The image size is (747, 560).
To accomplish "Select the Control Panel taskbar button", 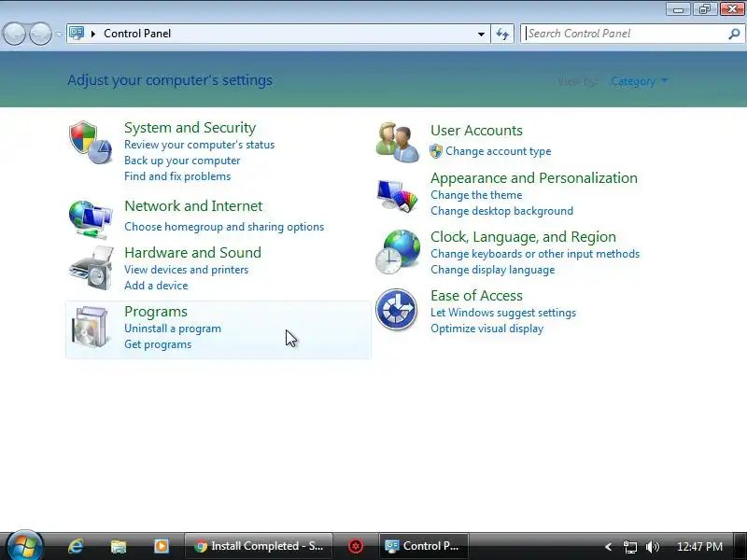I will click(423, 546).
